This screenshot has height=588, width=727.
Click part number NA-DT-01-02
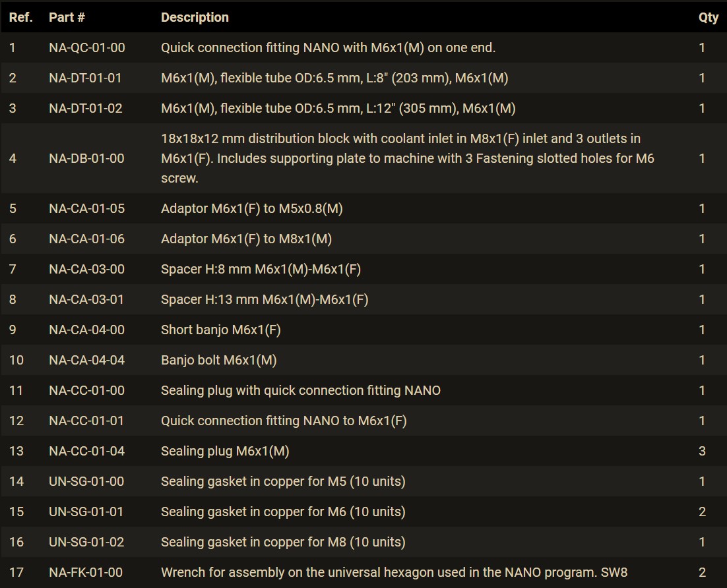coord(86,108)
